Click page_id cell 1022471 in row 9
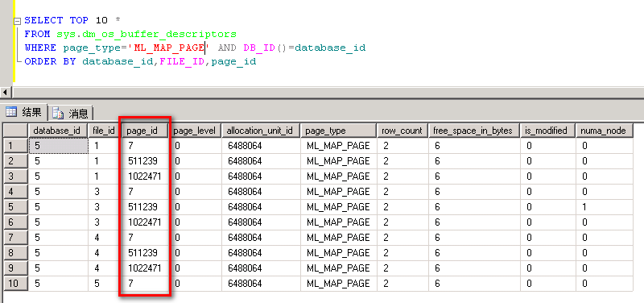This screenshot has height=303, width=644. (146, 268)
